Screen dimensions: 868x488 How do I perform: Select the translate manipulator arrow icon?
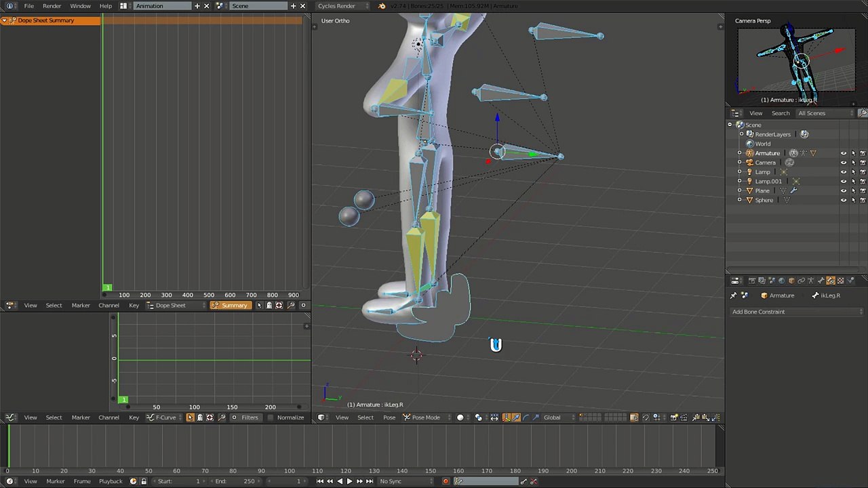pyautogui.click(x=515, y=418)
